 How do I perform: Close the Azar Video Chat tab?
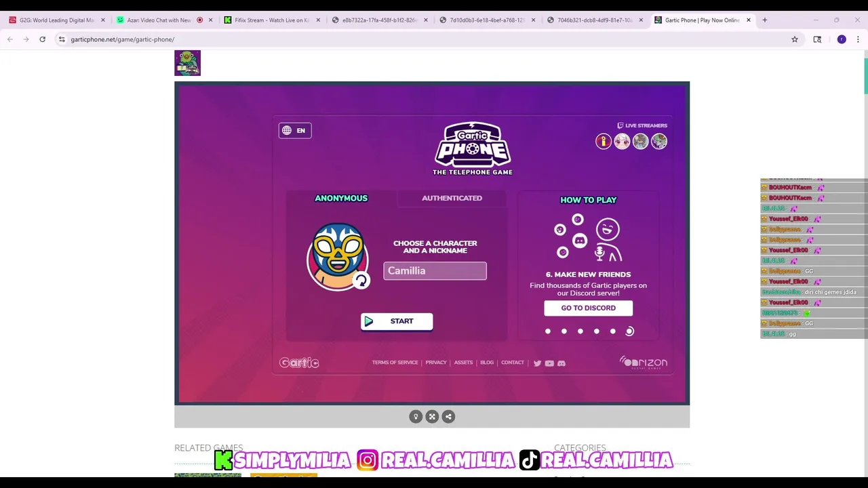tap(210, 20)
